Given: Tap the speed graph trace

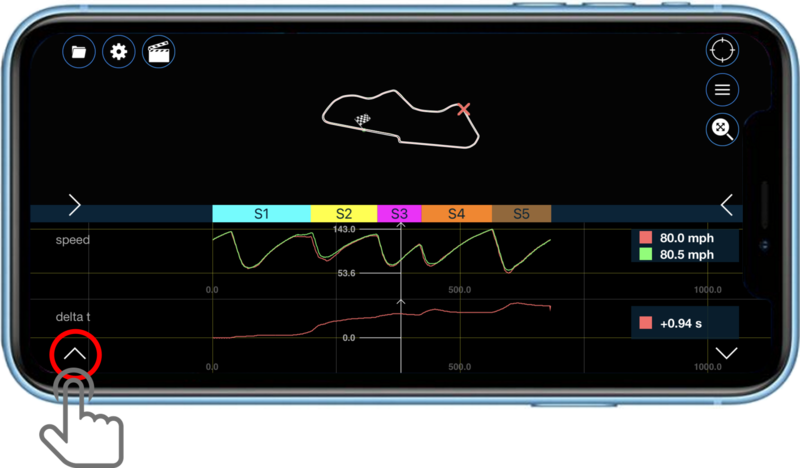Looking at the screenshot, I should [382, 251].
